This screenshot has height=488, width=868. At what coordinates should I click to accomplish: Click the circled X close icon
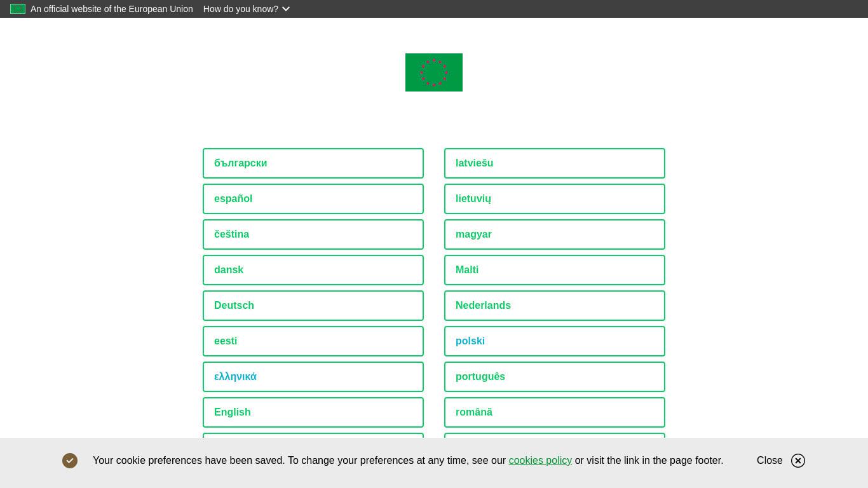(798, 461)
